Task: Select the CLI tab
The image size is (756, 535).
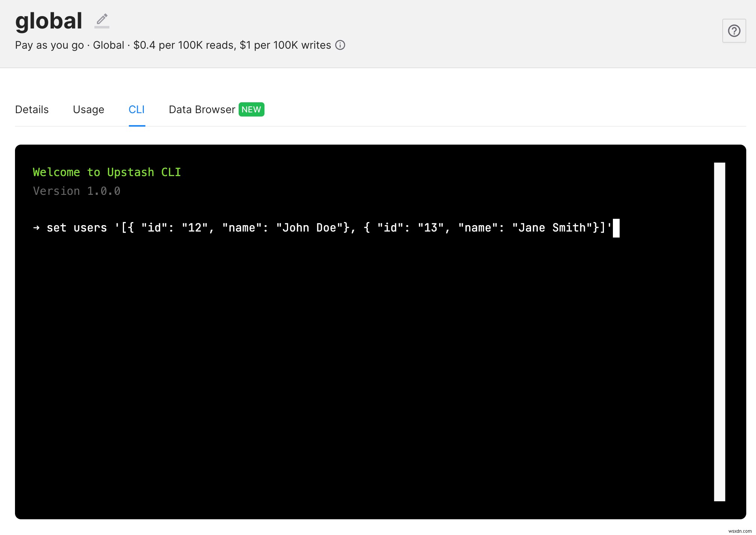Action: [137, 109]
